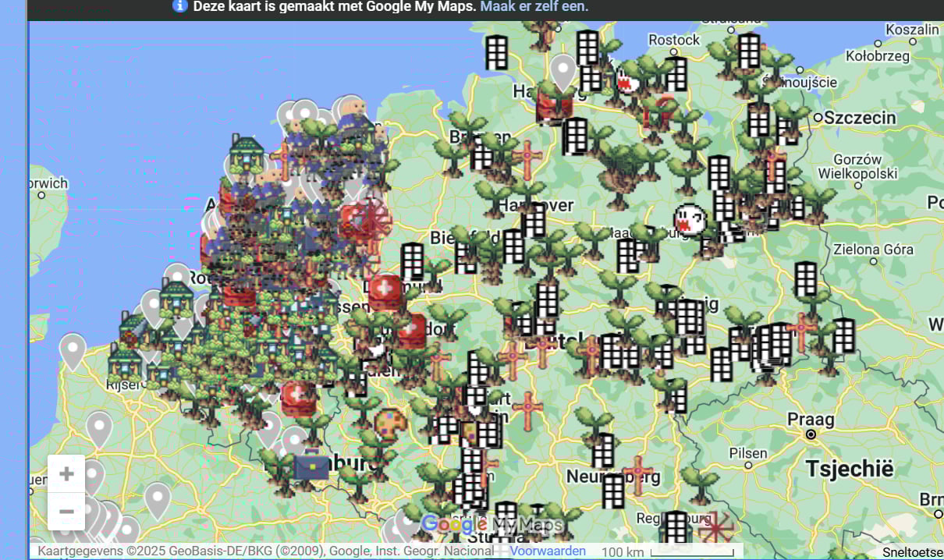Click the Szczecin city label
Screen dimensions: 944x560
click(x=861, y=117)
